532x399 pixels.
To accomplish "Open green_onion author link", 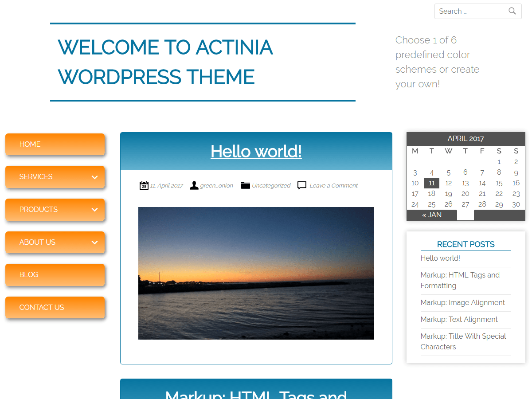I will point(216,186).
